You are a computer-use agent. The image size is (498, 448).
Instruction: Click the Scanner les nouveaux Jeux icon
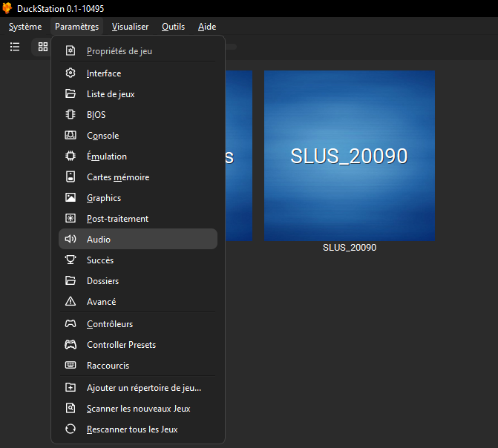[71, 408]
